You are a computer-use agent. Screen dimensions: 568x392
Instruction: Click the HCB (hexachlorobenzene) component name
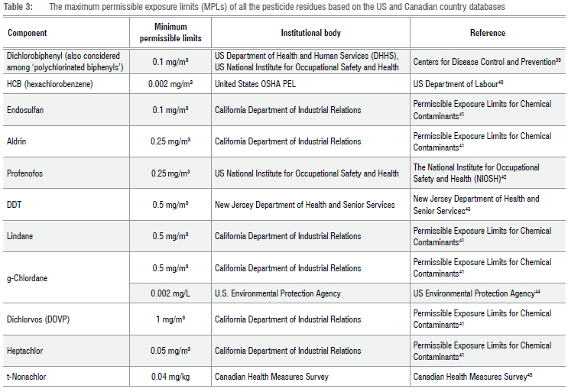50,83
